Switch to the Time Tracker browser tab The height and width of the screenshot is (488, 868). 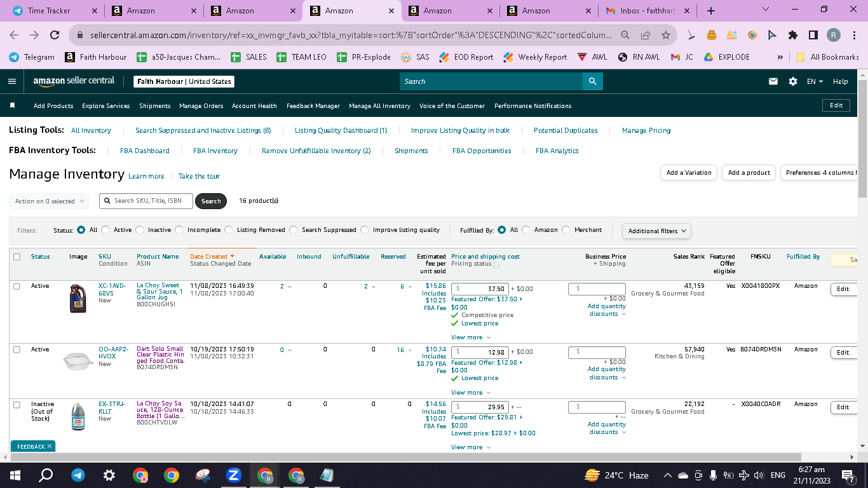53,11
